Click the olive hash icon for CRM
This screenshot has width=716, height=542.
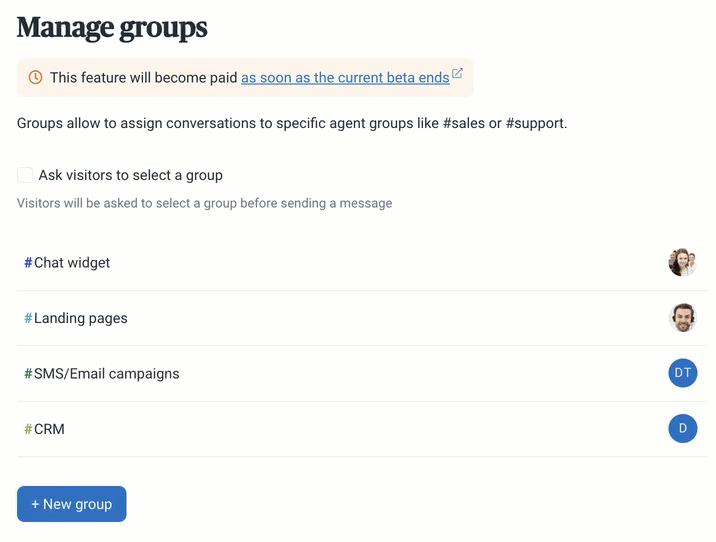[28, 429]
